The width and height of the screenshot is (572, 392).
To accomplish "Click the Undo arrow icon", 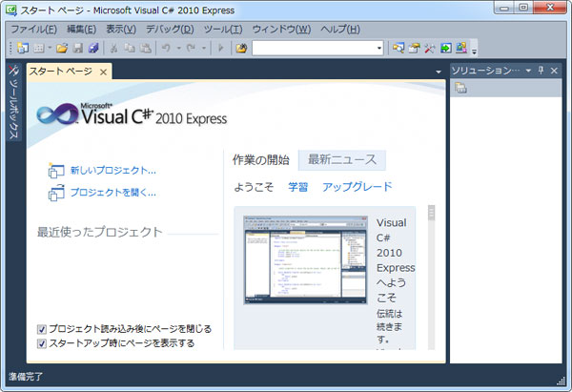I will point(166,48).
